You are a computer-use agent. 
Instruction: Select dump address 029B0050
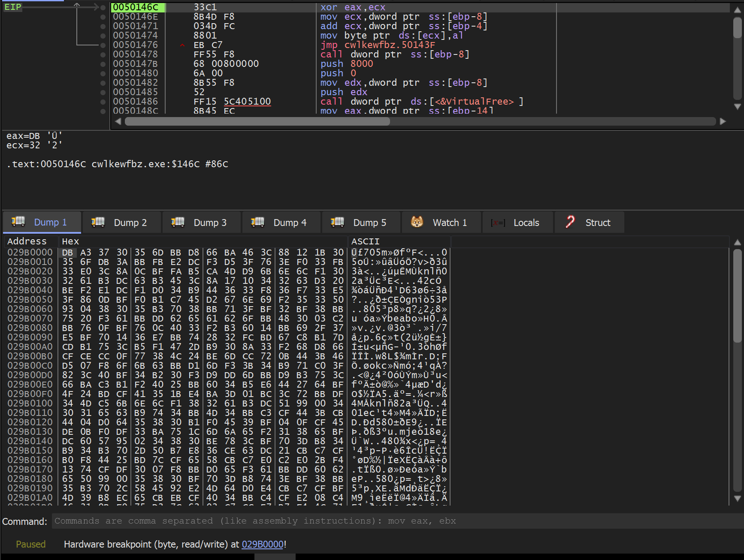(30, 300)
